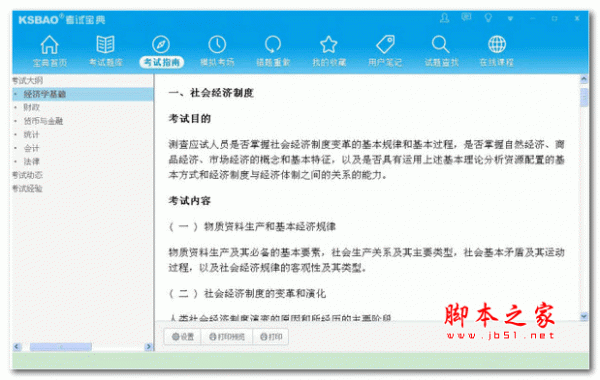Screen dimensions: 600x380
Task: Click the sidebar scroll right arrow
Action: [149, 347]
